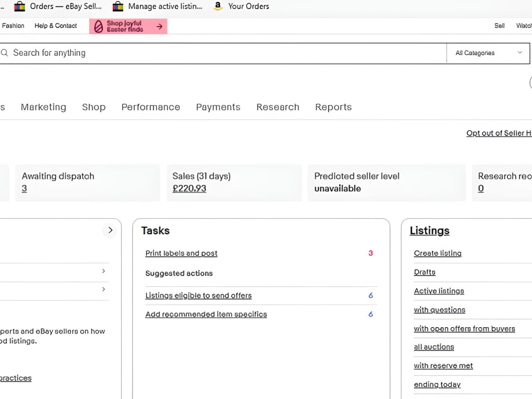Click the Sell link in the top bar
This screenshot has width=532, height=399.
pos(500,26)
